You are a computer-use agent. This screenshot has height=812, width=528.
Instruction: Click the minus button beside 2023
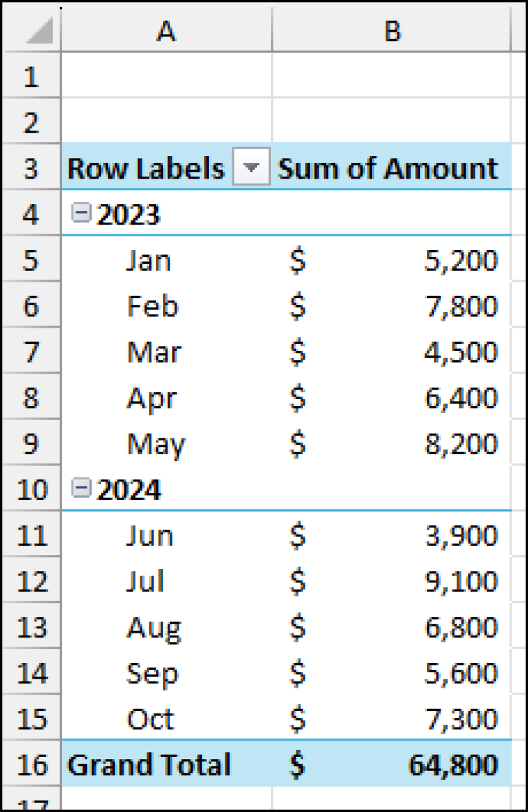[82, 212]
